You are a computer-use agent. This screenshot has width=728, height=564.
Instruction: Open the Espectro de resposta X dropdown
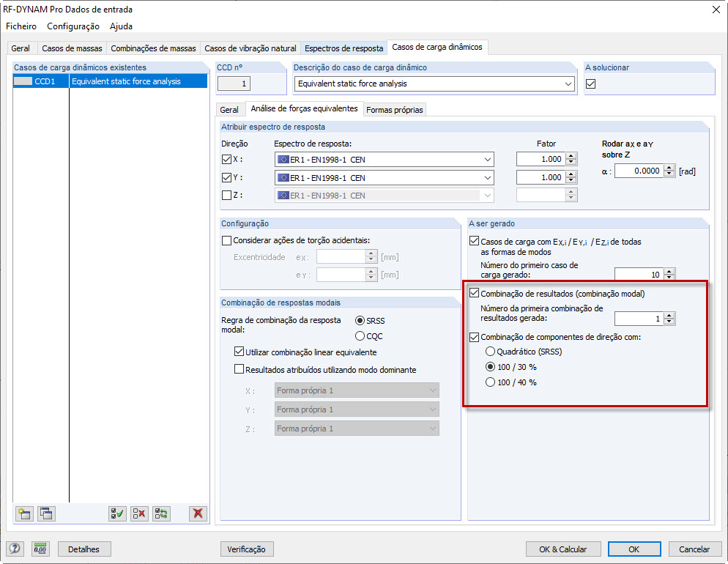487,159
